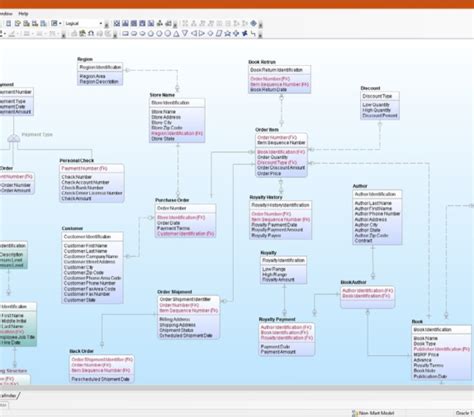This screenshot has width=474, height=417.
Task: Select the Store Name entity title
Action: point(162,95)
